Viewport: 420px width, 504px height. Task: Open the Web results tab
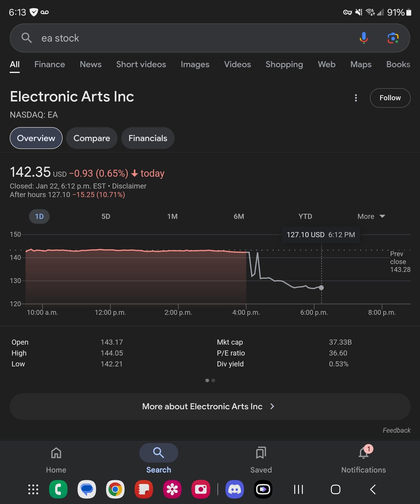[x=327, y=64]
